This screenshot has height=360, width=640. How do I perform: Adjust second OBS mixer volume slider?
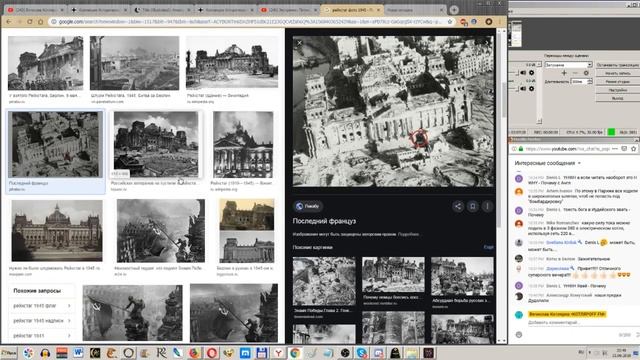(513, 88)
